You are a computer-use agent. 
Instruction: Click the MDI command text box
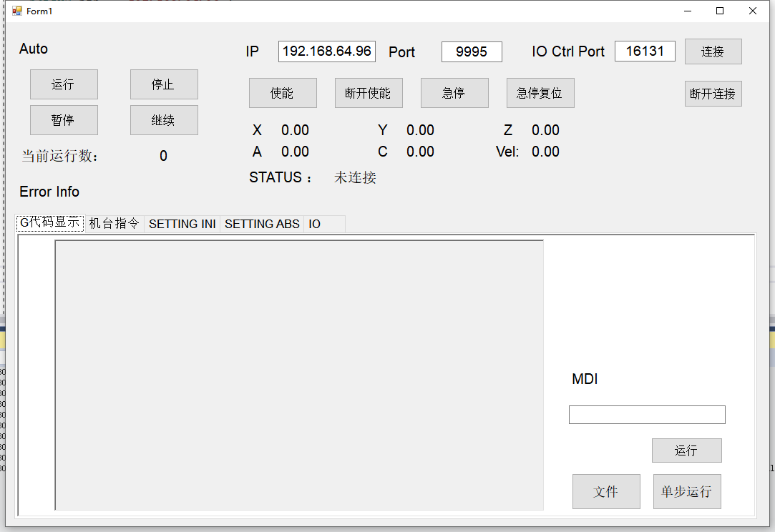pyautogui.click(x=647, y=415)
